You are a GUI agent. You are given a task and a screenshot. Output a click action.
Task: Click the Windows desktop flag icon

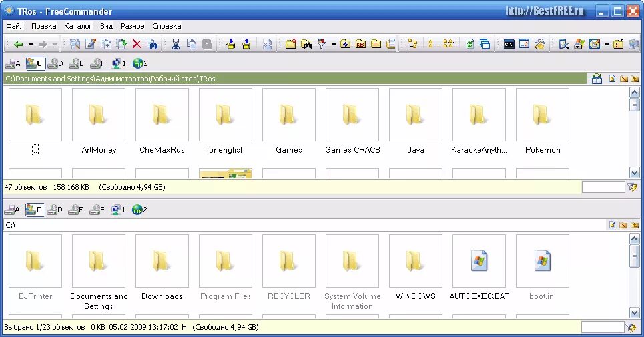point(579,44)
